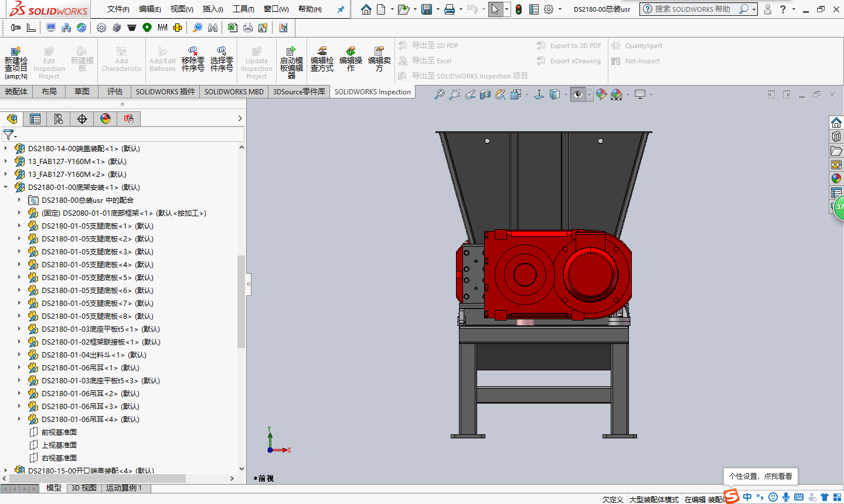
Task: Expand the DS2180-14-00端盖装配 tree node
Action: [x=6, y=149]
